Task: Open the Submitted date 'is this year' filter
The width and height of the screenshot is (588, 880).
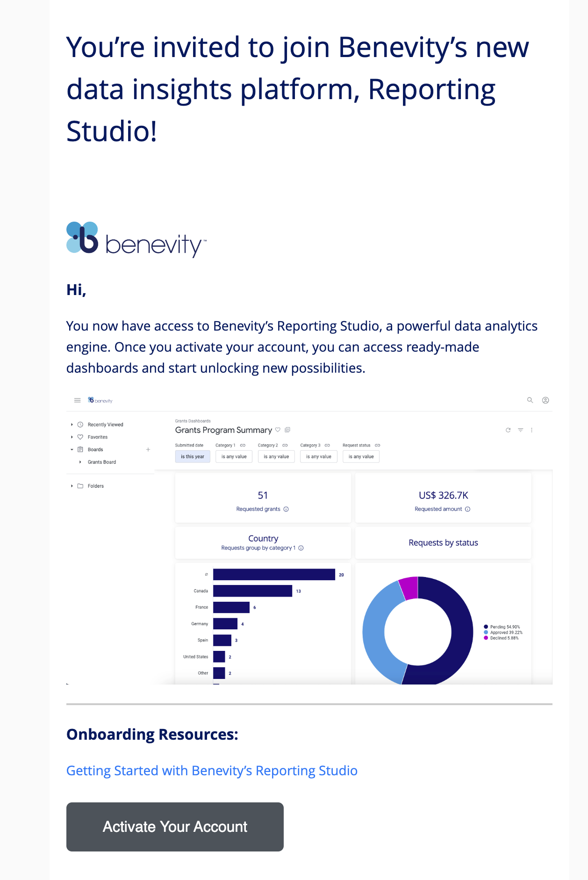Action: coord(193,456)
